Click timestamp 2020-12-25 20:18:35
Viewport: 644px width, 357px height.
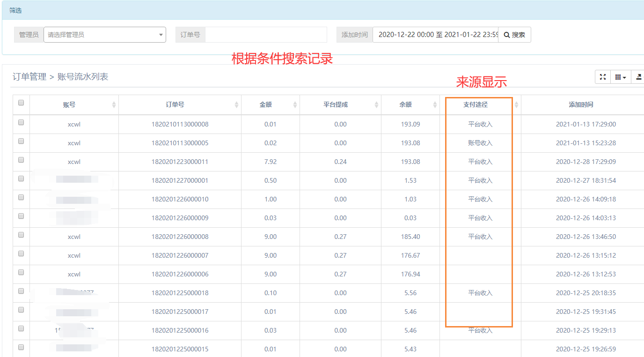pyautogui.click(x=586, y=293)
